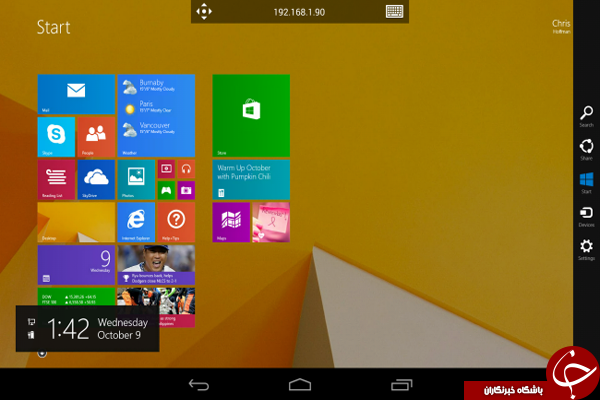Open the Calendar tile showing Wednesday 9
This screenshot has height=400, width=600.
tap(76, 265)
